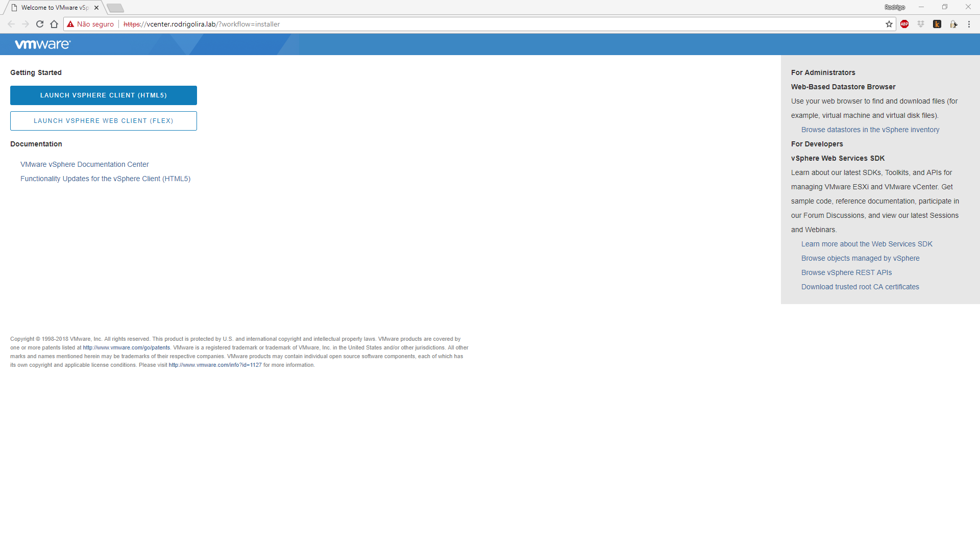Click the address bar URL field
The height and width of the screenshot is (551, 980).
coord(459,24)
